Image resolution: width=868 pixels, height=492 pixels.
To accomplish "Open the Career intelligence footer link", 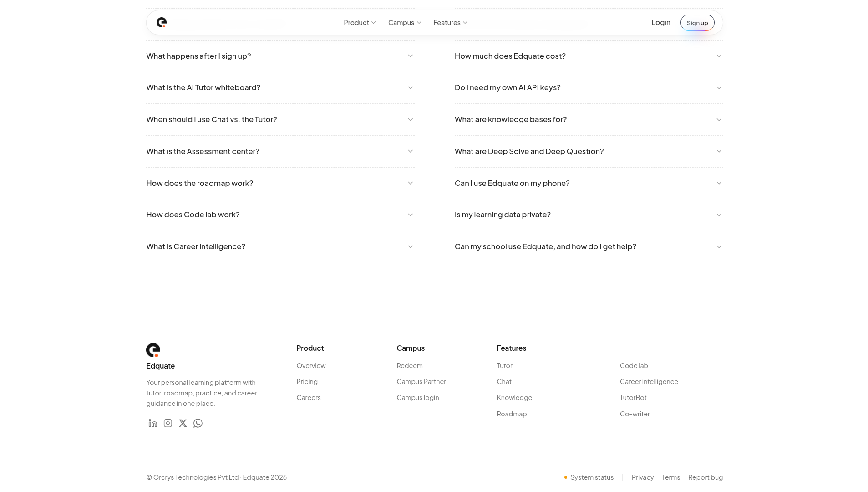I will [649, 382].
